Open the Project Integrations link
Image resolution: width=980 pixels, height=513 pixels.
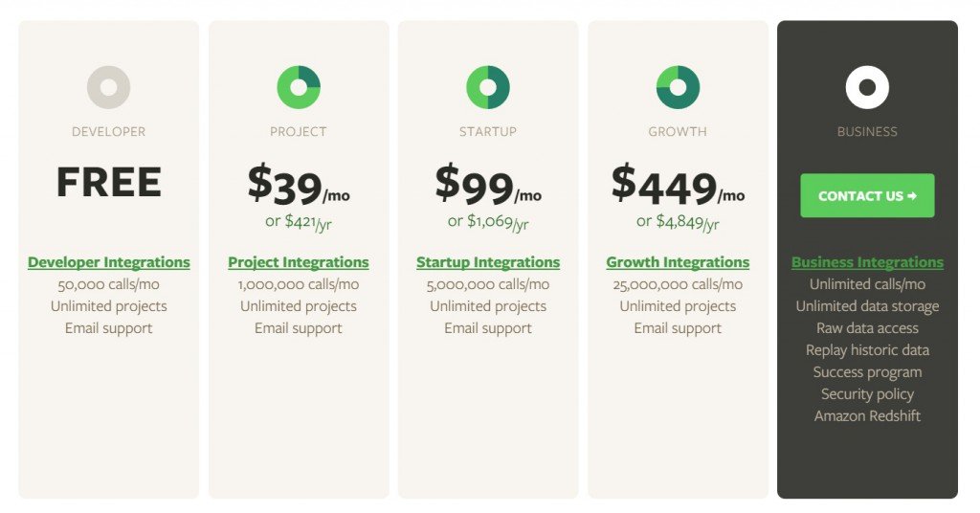(299, 262)
